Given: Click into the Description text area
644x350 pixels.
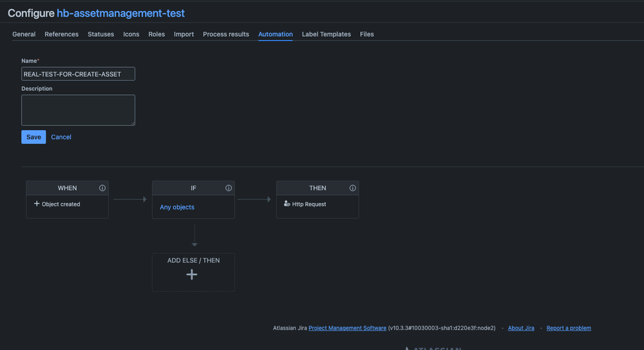Looking at the screenshot, I should coord(78,110).
